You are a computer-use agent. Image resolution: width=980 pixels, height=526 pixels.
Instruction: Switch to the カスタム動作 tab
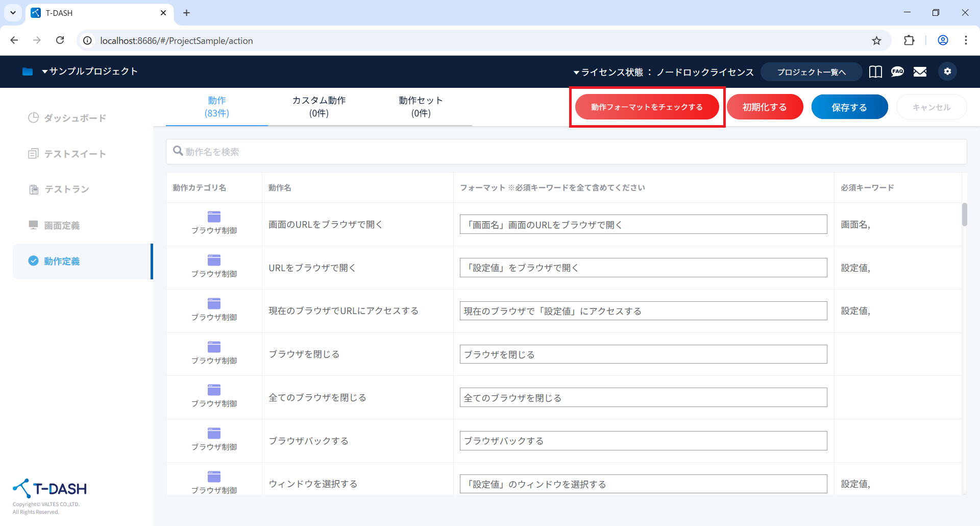(x=318, y=107)
